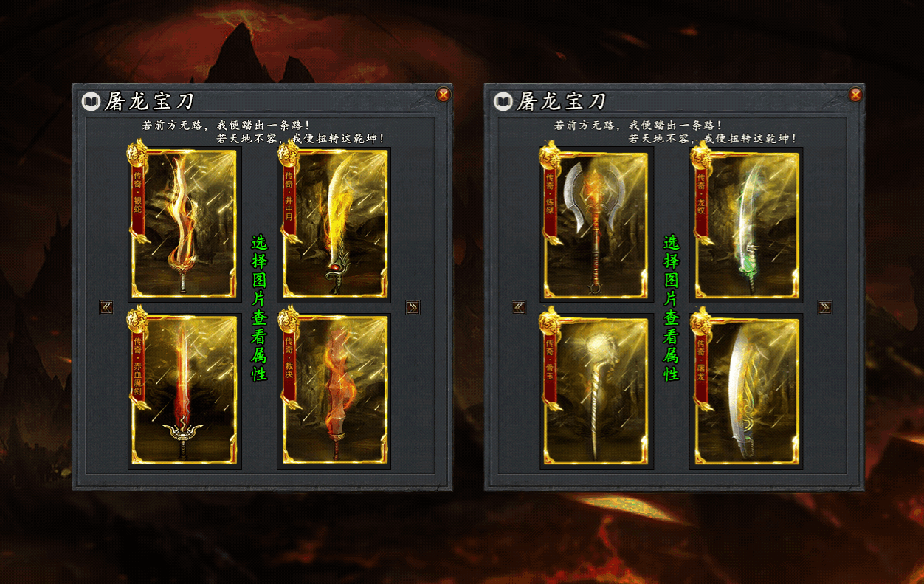
Task: Click the left panel 屠龙宝刀 title
Action: coord(150,101)
